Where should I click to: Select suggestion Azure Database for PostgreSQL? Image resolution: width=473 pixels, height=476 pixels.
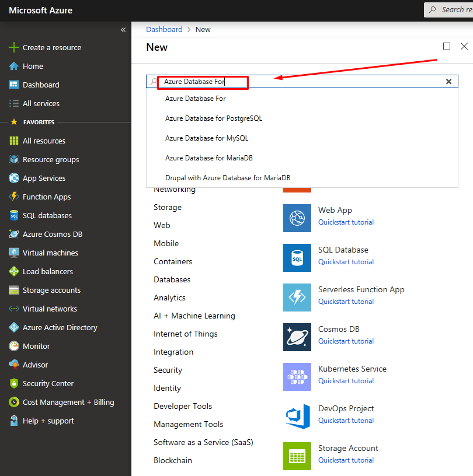(214, 118)
